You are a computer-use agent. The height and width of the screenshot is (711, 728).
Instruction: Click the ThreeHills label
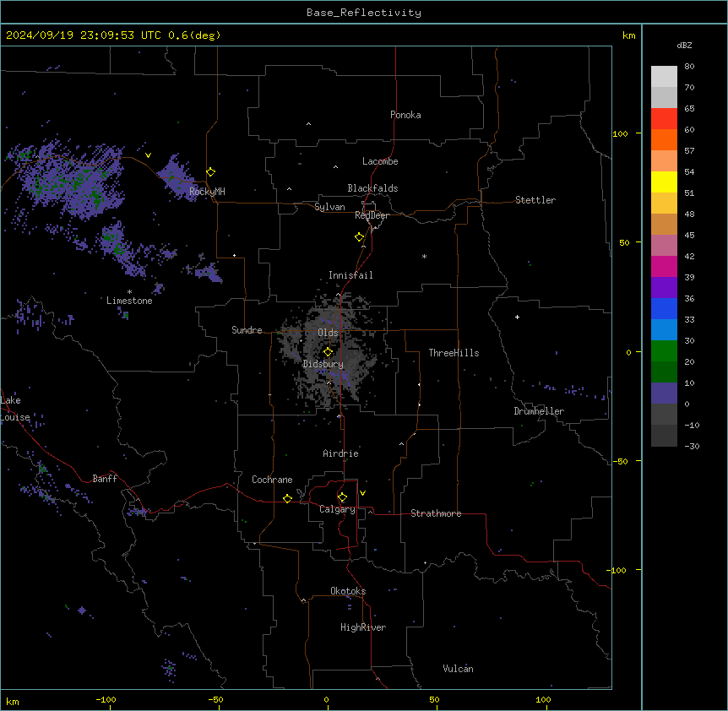pos(454,353)
